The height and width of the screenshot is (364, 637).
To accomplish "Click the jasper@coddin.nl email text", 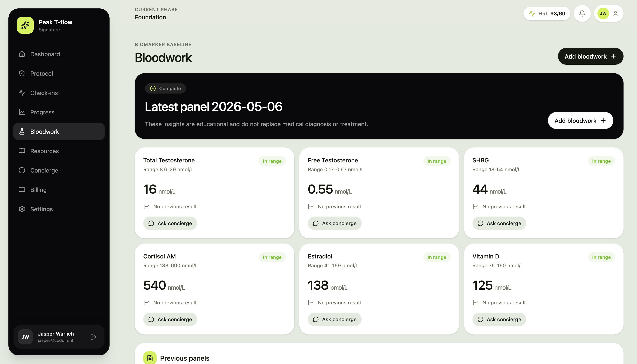I will [x=55, y=340].
